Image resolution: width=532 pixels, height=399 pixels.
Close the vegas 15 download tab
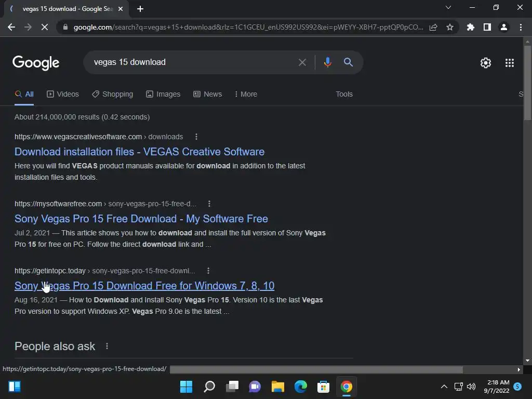coord(121,9)
